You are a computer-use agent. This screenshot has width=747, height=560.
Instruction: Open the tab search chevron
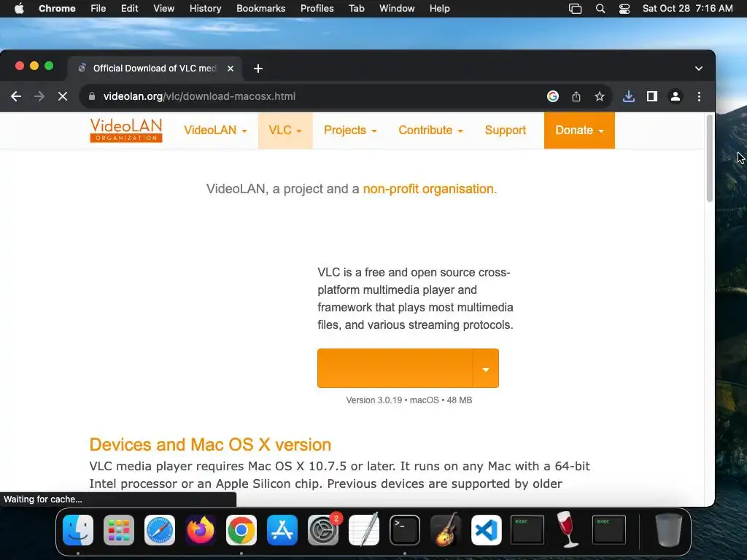click(698, 69)
